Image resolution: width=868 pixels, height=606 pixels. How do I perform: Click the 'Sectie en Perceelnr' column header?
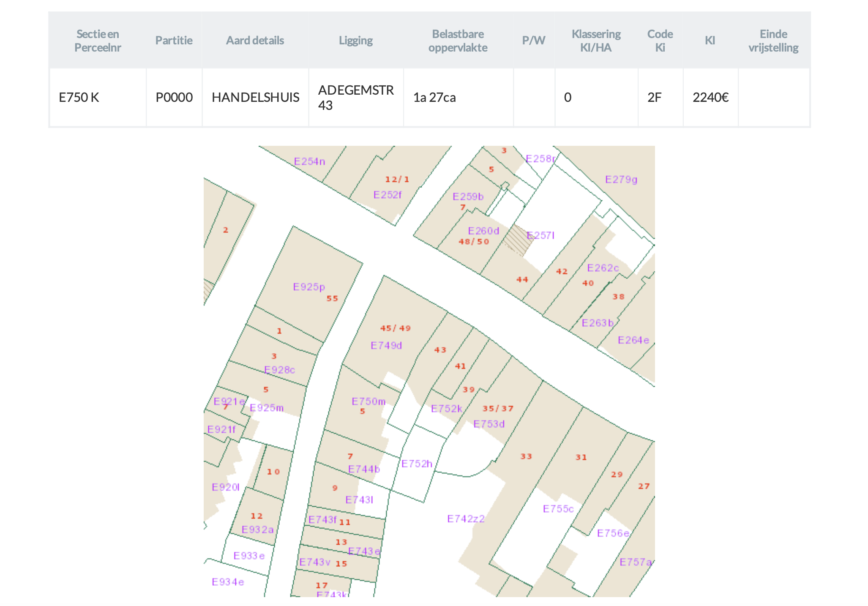(98, 41)
